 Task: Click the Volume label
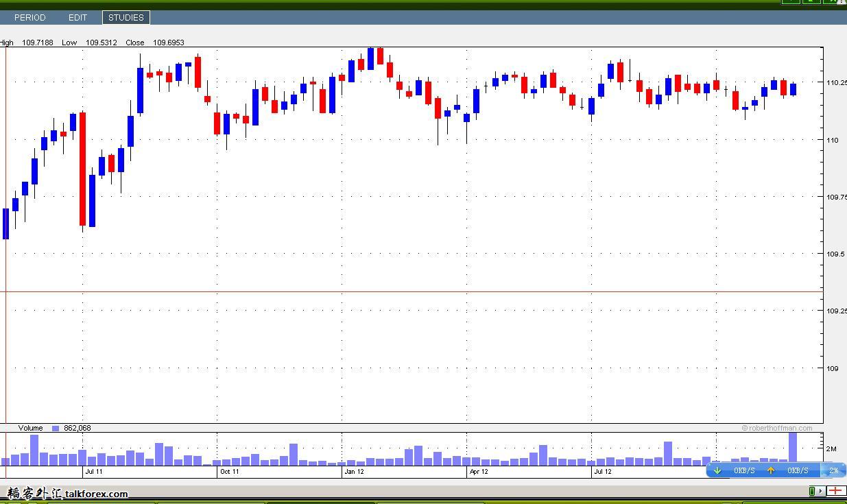pos(30,428)
